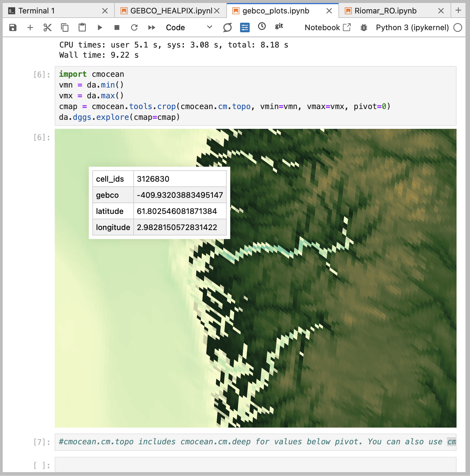
Task: Click the kernel status circle indicator
Action: point(458,27)
